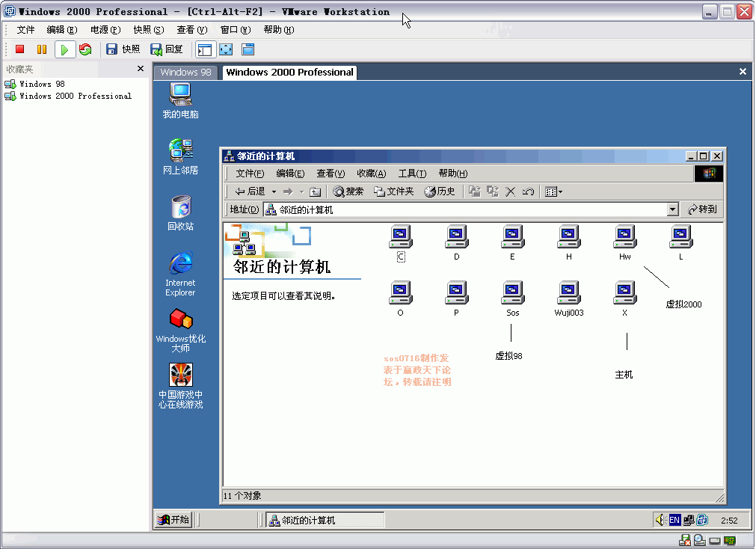The height and width of the screenshot is (549, 756).
Task: Click the Up one level folder icon
Action: [315, 191]
